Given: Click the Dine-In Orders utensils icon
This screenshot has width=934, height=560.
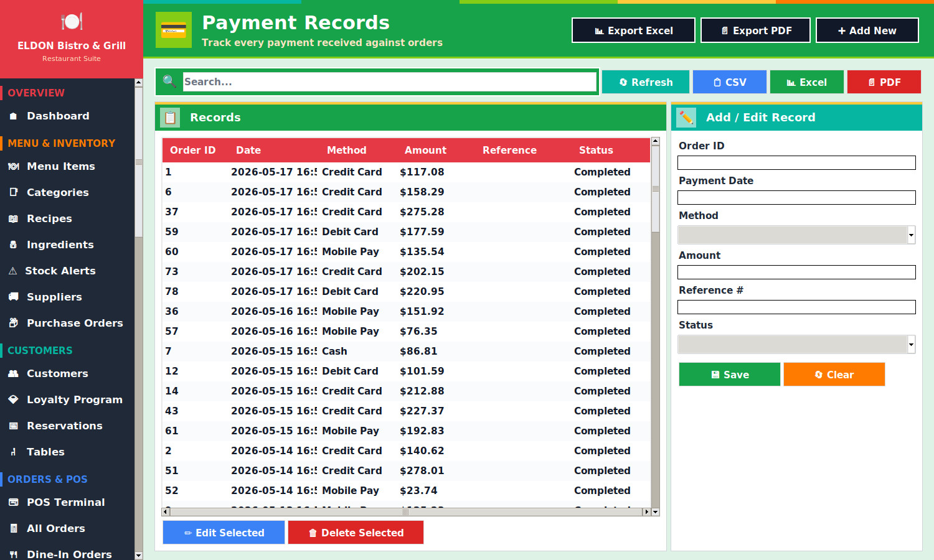Looking at the screenshot, I should point(13,554).
